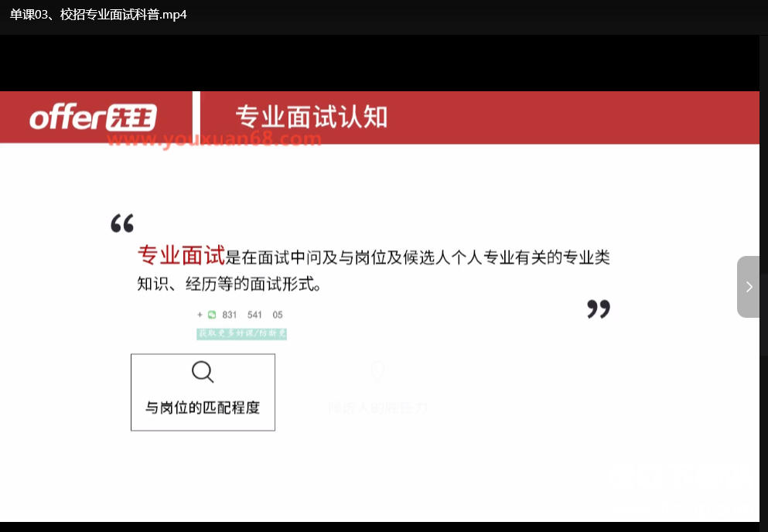Expand the side panel with right chevron

coord(748,287)
